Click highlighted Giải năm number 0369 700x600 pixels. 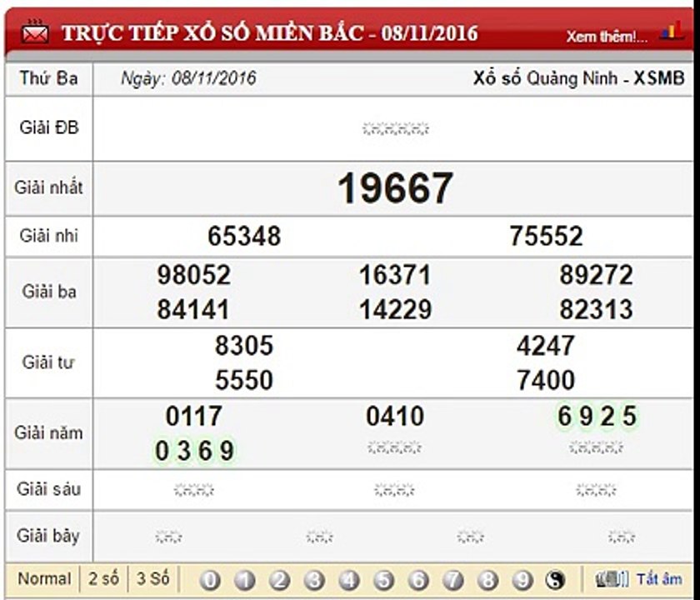[193, 451]
